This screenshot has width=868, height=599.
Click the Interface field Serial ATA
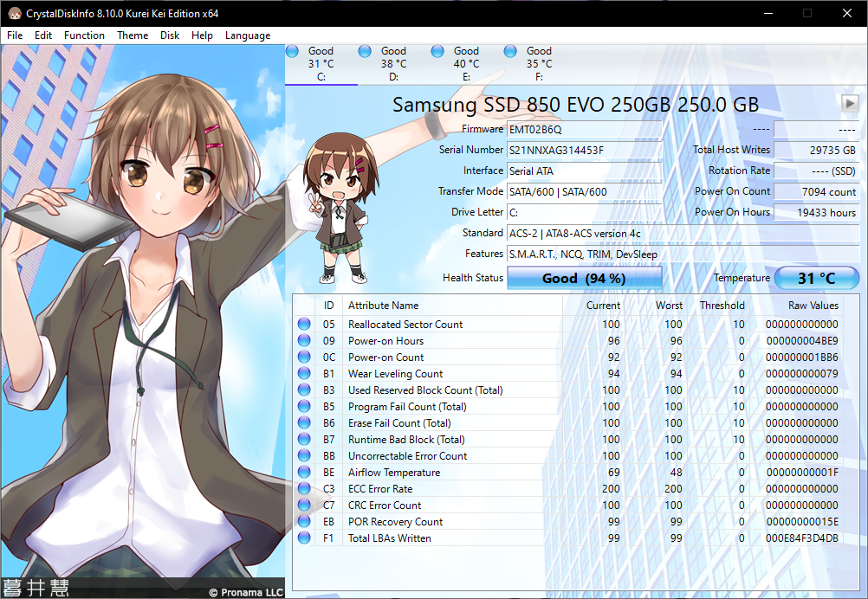point(584,171)
